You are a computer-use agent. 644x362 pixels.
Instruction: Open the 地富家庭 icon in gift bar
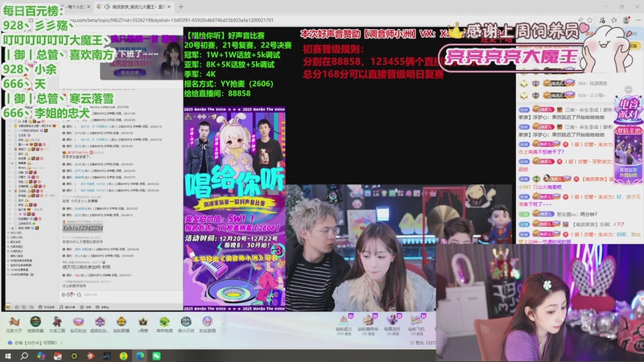click(35, 324)
